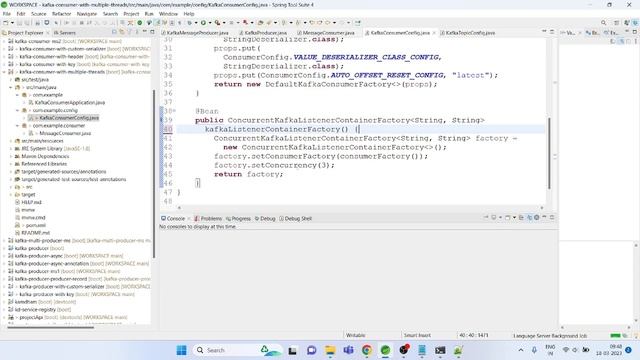
Task: Collapse the com.example.consumer package
Action: tap(18, 126)
